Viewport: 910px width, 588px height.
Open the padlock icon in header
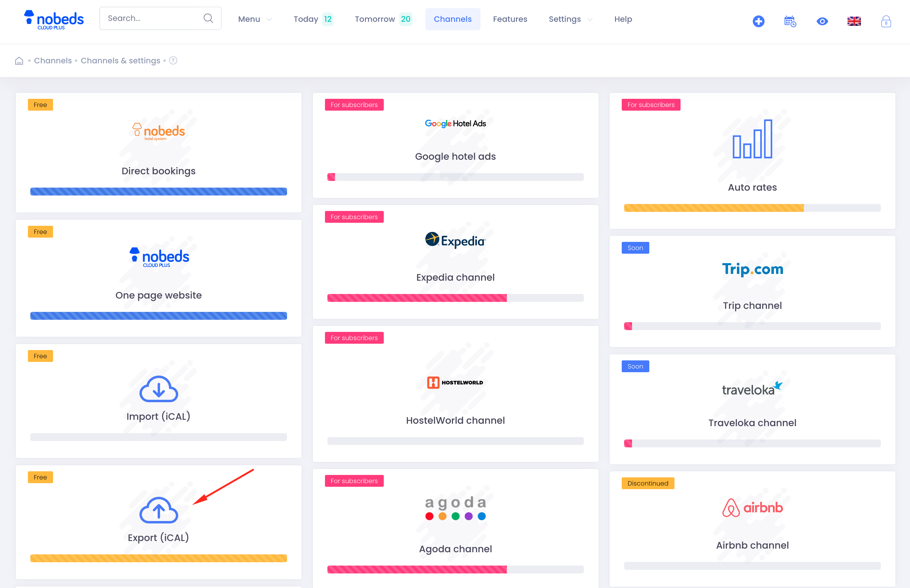click(x=885, y=22)
